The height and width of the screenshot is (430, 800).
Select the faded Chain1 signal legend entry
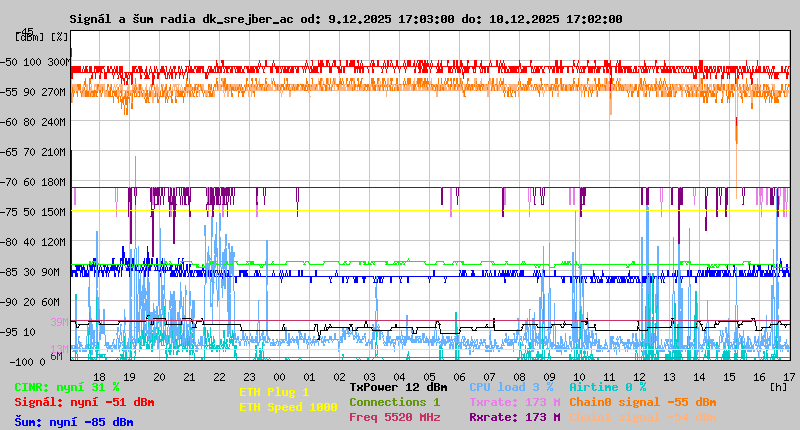(642, 417)
